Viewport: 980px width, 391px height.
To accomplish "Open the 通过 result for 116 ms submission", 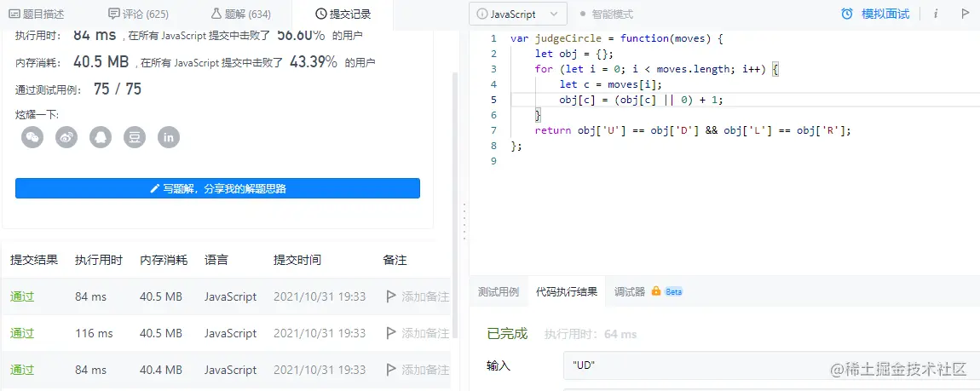I will coord(22,333).
